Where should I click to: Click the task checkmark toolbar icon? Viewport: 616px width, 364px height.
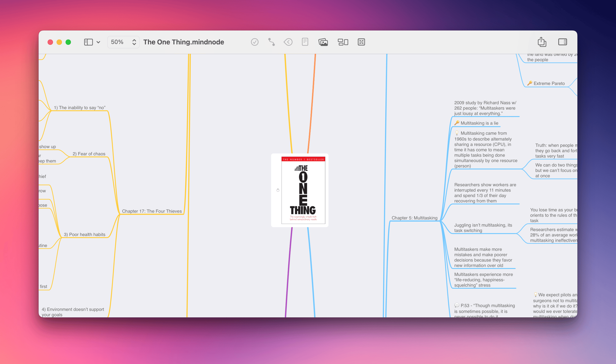255,42
